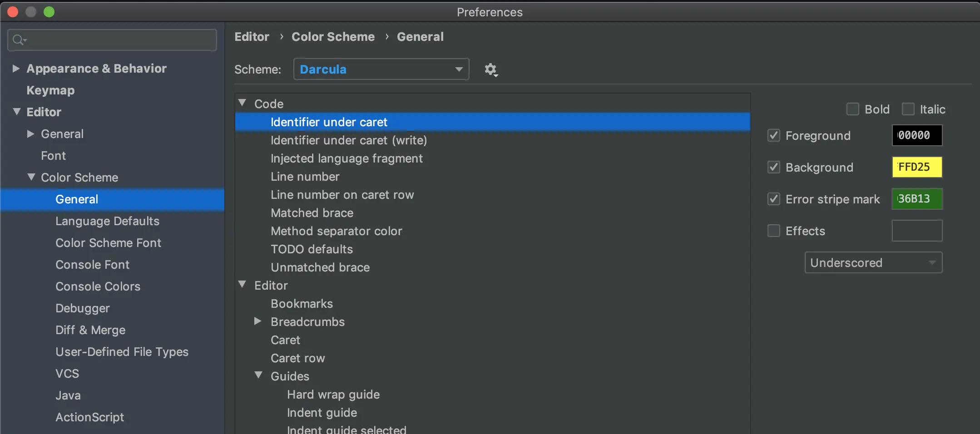Click the settings search field
Image resolution: width=980 pixels, height=434 pixels.
click(x=119, y=40)
